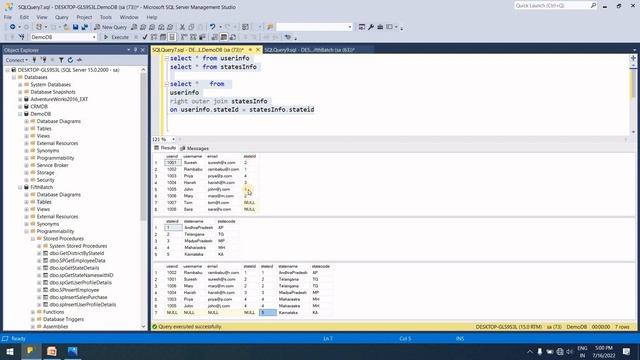Click the toolbox icon in the toolbar

(x=380, y=27)
